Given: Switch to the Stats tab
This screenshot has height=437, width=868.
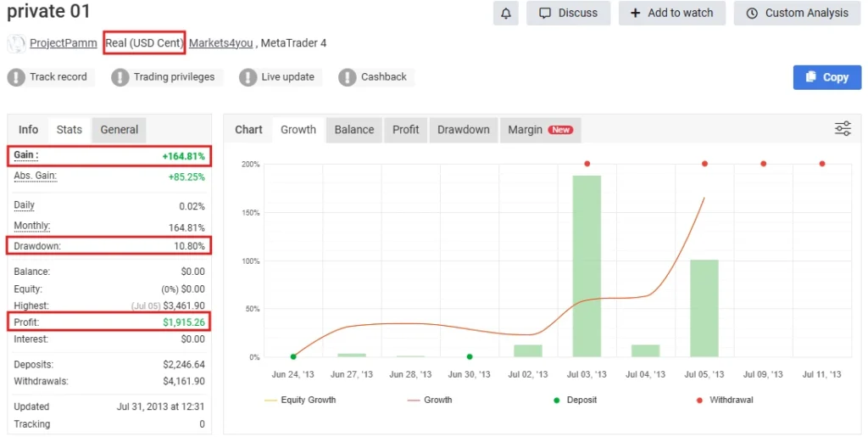Looking at the screenshot, I should click(70, 130).
